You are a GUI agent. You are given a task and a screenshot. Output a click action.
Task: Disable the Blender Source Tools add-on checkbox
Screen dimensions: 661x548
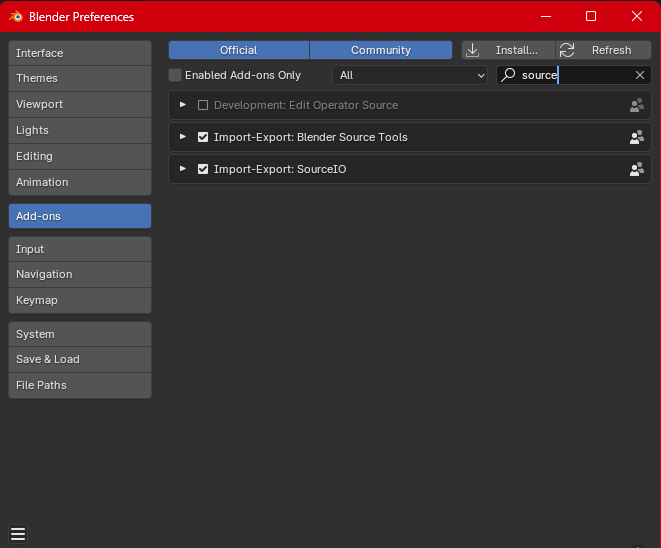click(203, 137)
